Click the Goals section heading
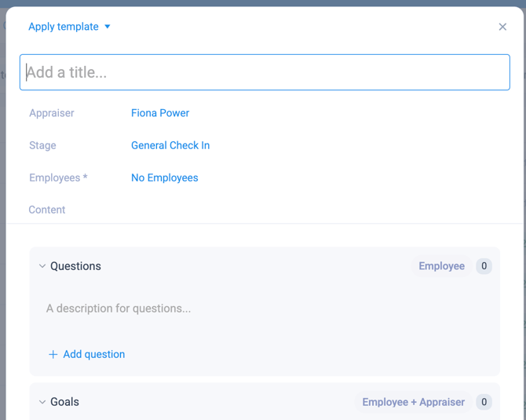The image size is (526, 420). [64, 402]
